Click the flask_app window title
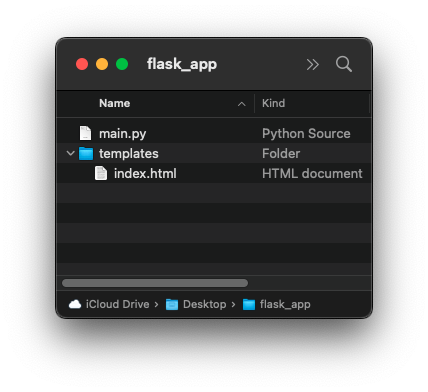The height and width of the screenshot is (392, 428). coord(182,64)
